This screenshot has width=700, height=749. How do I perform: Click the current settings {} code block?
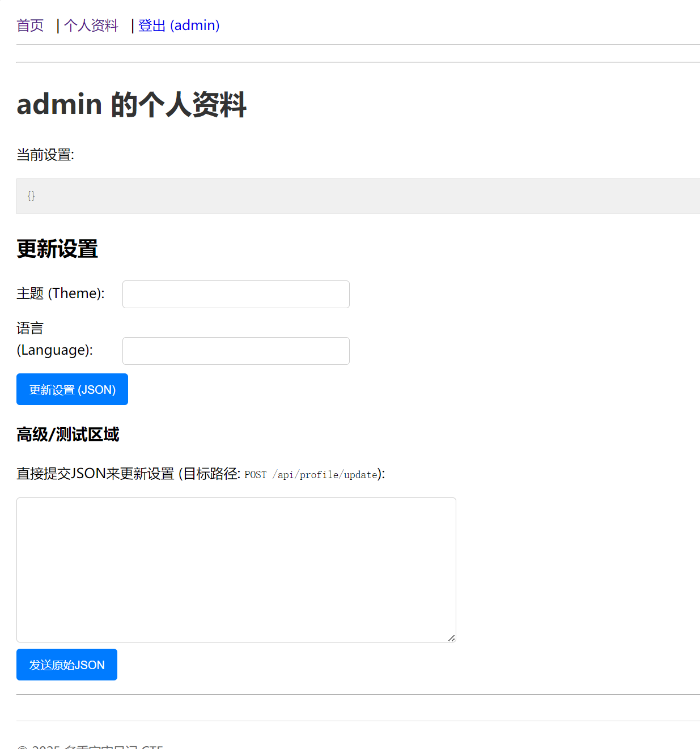coord(357,196)
